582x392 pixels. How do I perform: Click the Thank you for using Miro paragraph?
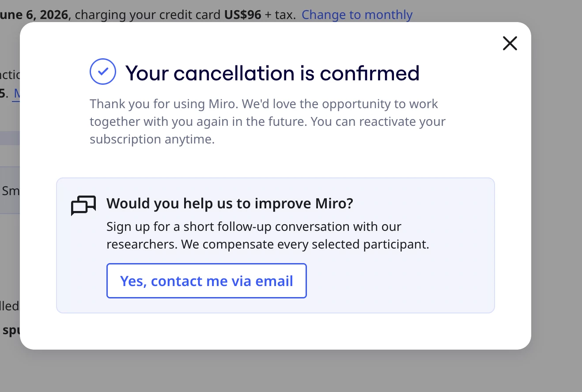click(x=268, y=121)
